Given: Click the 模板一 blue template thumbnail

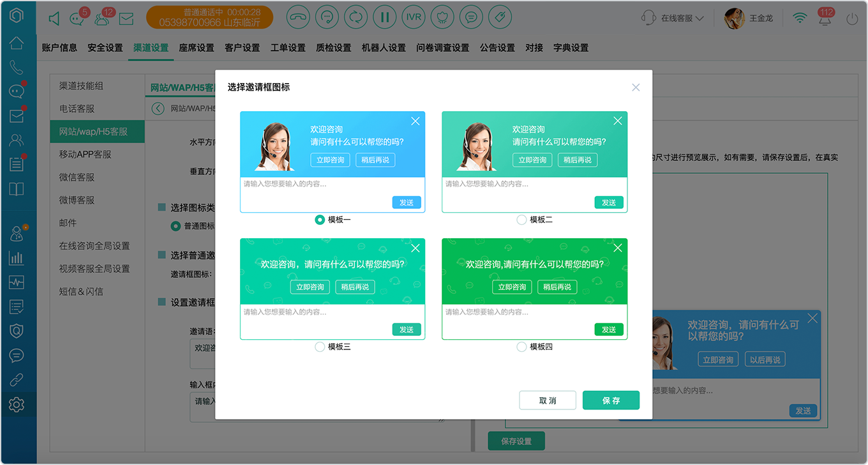Looking at the screenshot, I should point(333,162).
